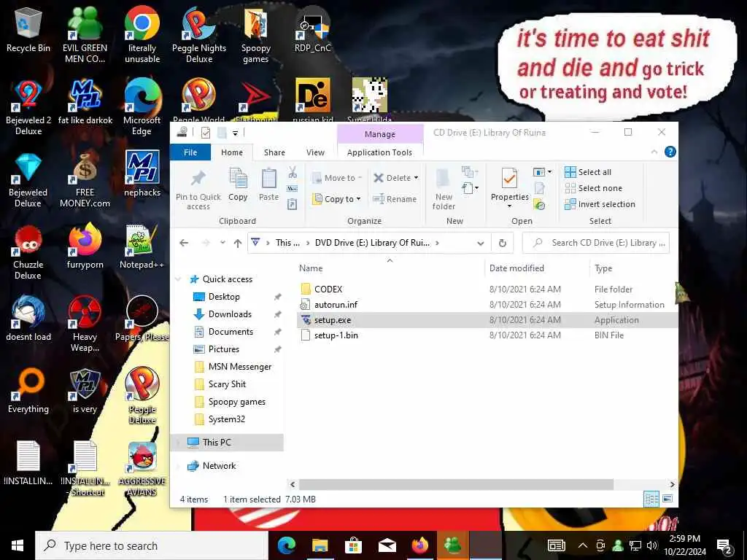Launch Peggle Nights Deluxe shortcut
Image resolution: width=747 pixels, height=560 pixels.
coord(199,35)
